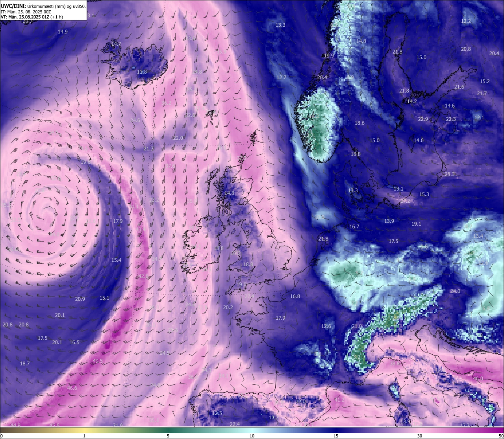Click the 46.0 value over Italy
Image resolution: width=504 pixels, height=439 pixels.
point(478,379)
